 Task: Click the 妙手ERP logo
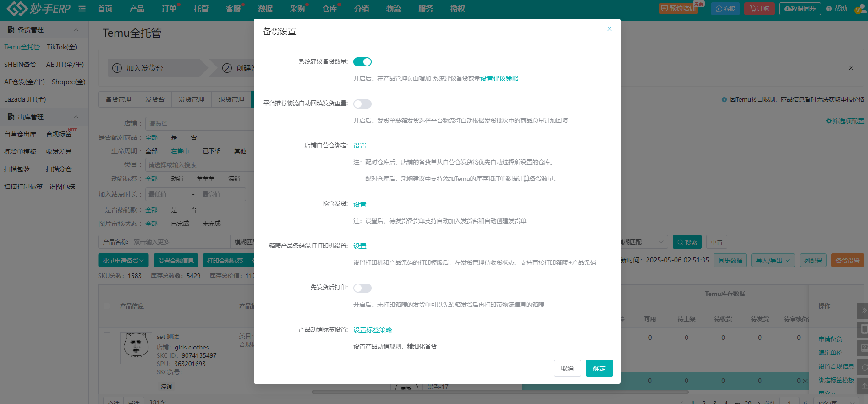pyautogui.click(x=39, y=9)
